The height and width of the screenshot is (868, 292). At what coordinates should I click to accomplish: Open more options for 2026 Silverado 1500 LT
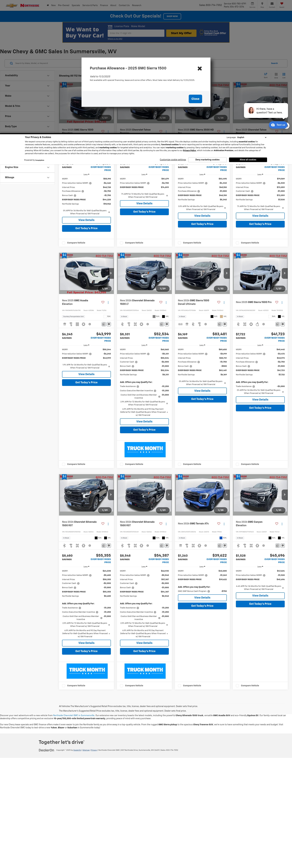166,302
